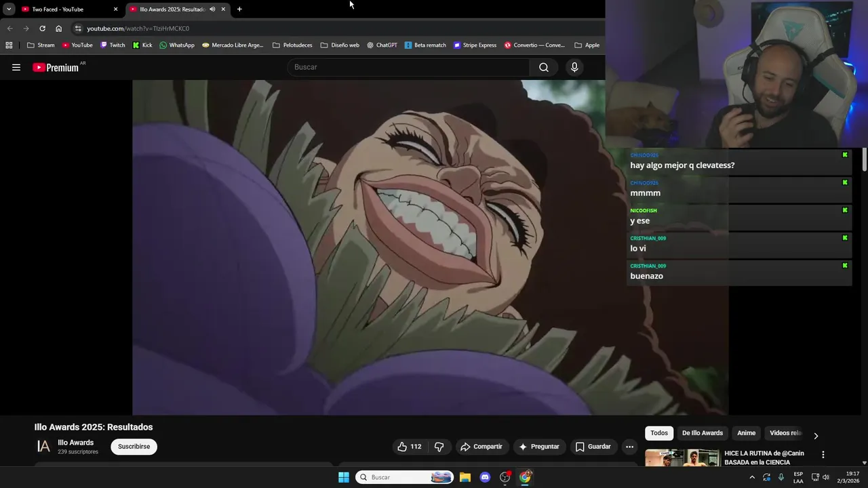
Task: Open the YouTube hamburger guide menu
Action: point(16,67)
